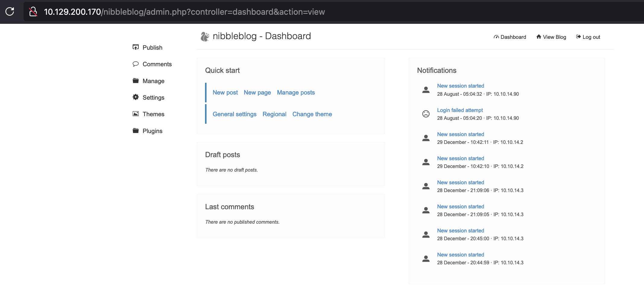Viewport: 644px width, 286px height.
Task: Click the Change theme quick link
Action: [x=312, y=114]
